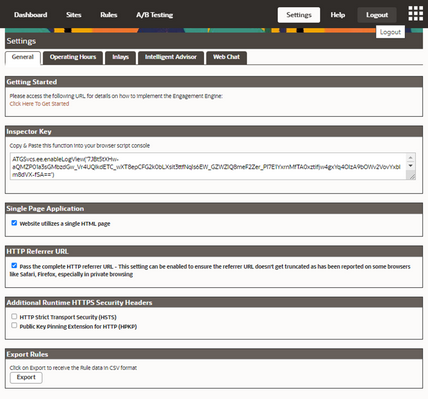Image resolution: width=428 pixels, height=399 pixels.
Task: Click the Getting Started section header
Action: coord(214,82)
